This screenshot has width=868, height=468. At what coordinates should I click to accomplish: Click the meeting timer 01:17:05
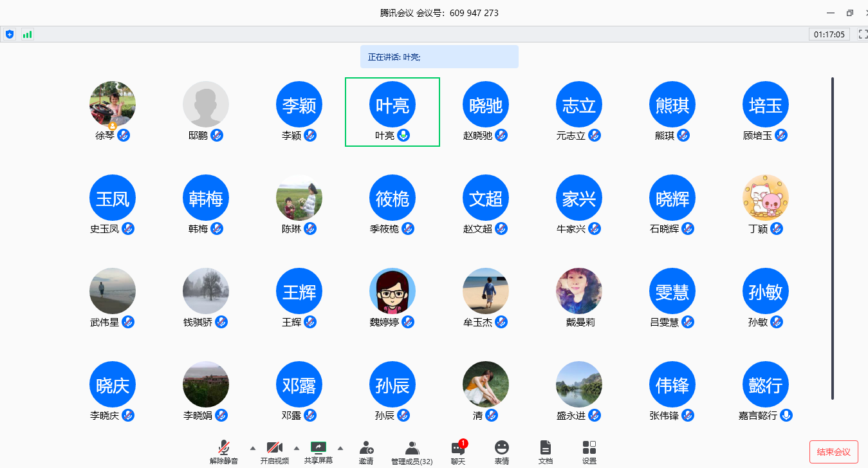829,34
